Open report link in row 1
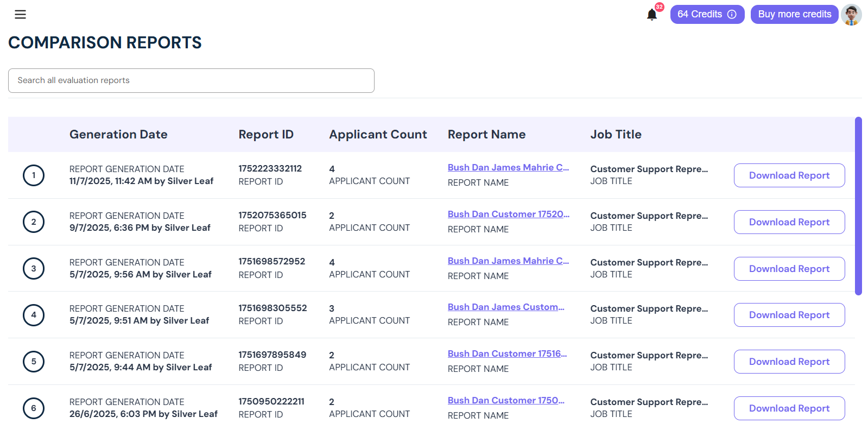Screen dimensions: 868x436 [508, 168]
